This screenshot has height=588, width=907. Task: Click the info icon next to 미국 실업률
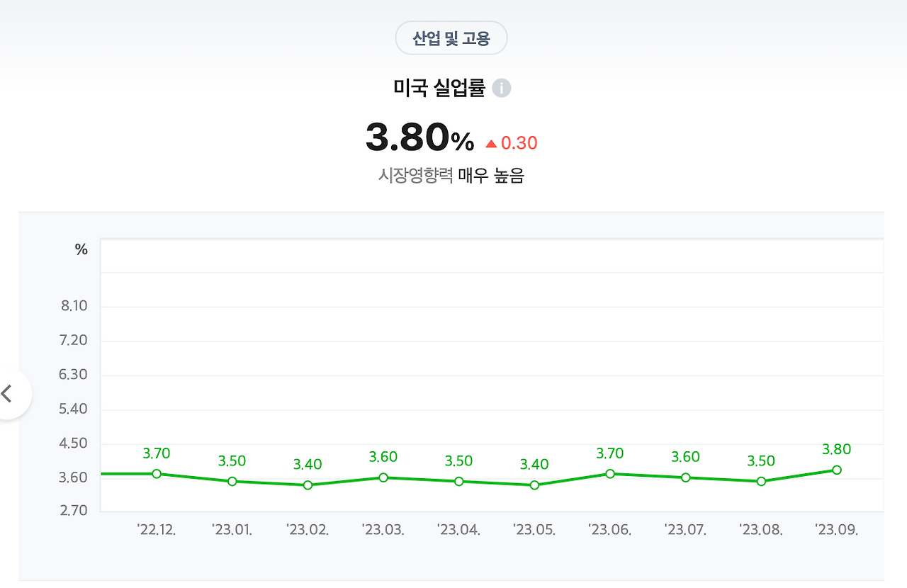click(502, 88)
